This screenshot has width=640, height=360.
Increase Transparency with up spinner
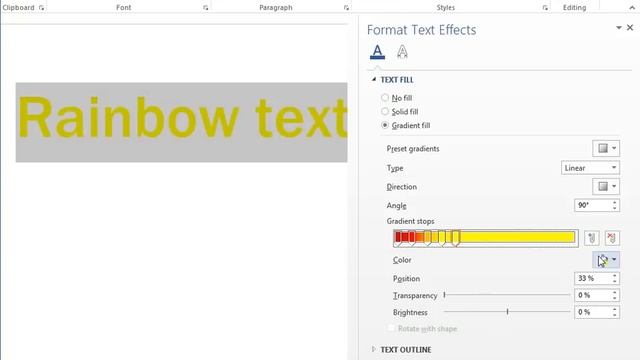(x=615, y=292)
